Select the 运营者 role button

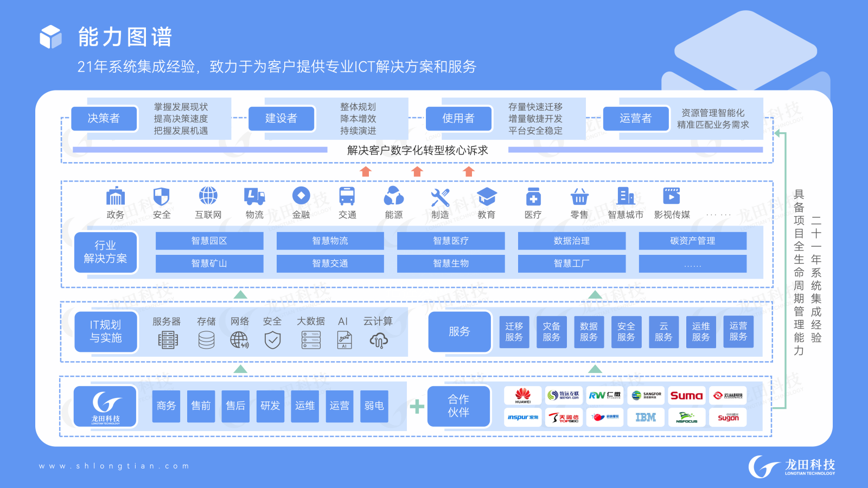636,118
